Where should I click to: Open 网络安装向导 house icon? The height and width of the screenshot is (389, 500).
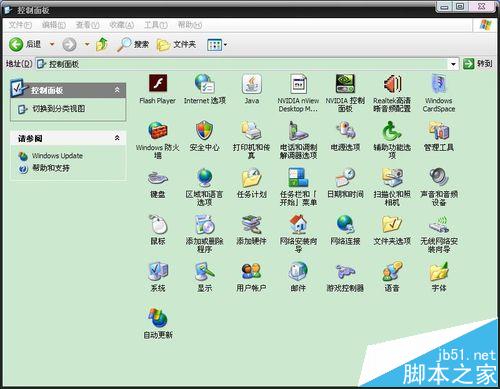pos(298,224)
